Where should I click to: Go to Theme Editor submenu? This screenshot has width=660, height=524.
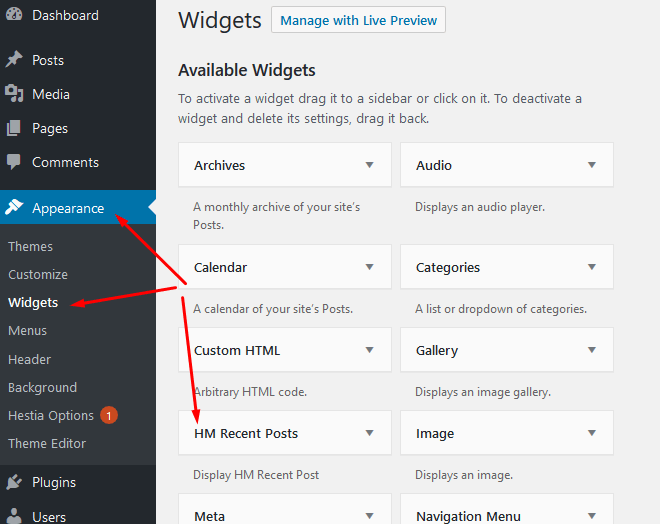tap(47, 443)
